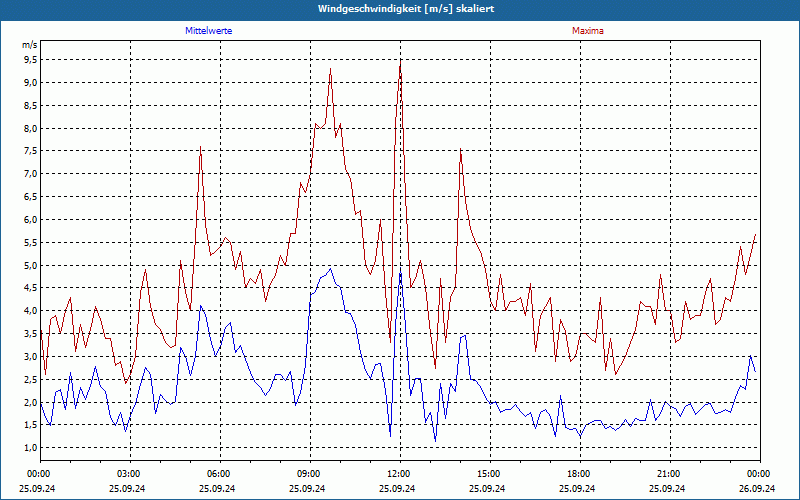Click the '2,5' y-axis value
This screenshot has width=800, height=500.
point(31,379)
